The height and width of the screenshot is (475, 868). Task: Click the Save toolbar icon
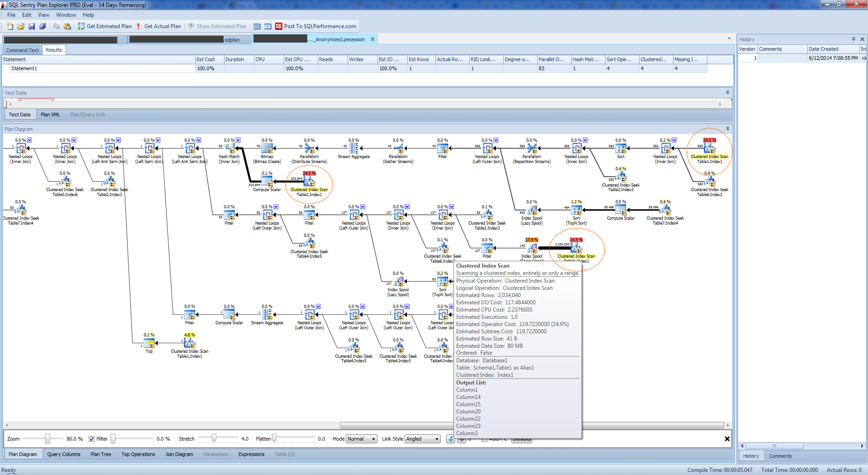(x=32, y=26)
